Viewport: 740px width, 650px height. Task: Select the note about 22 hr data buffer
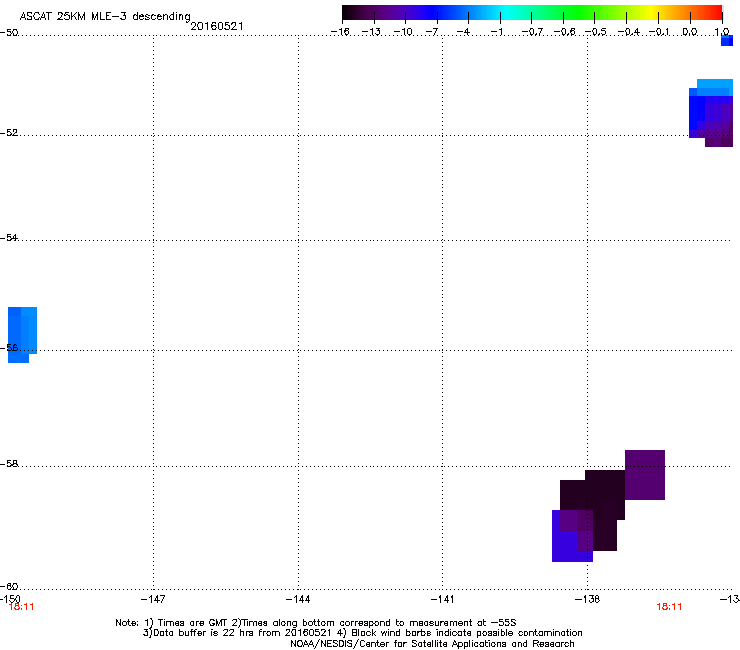(x=362, y=633)
